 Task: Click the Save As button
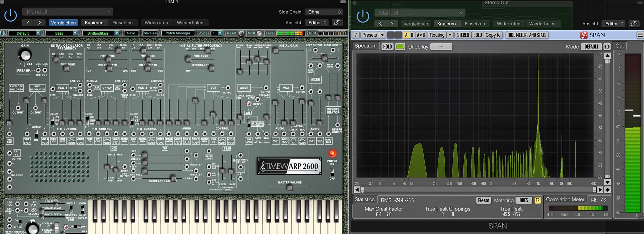click(x=150, y=33)
